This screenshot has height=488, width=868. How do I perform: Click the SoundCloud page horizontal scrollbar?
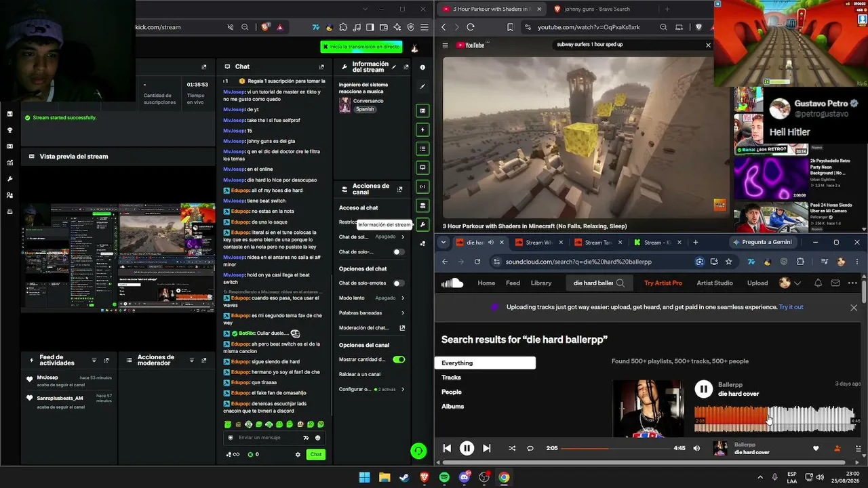coord(644,462)
